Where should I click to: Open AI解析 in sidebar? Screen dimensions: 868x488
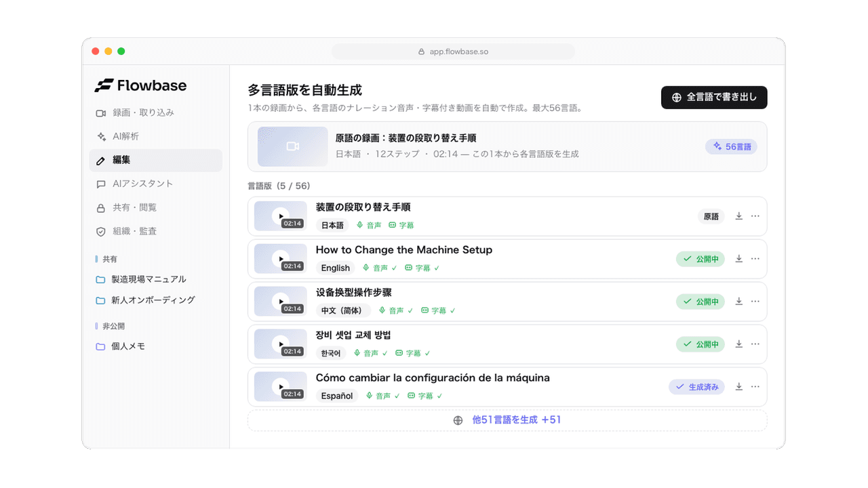click(x=155, y=136)
